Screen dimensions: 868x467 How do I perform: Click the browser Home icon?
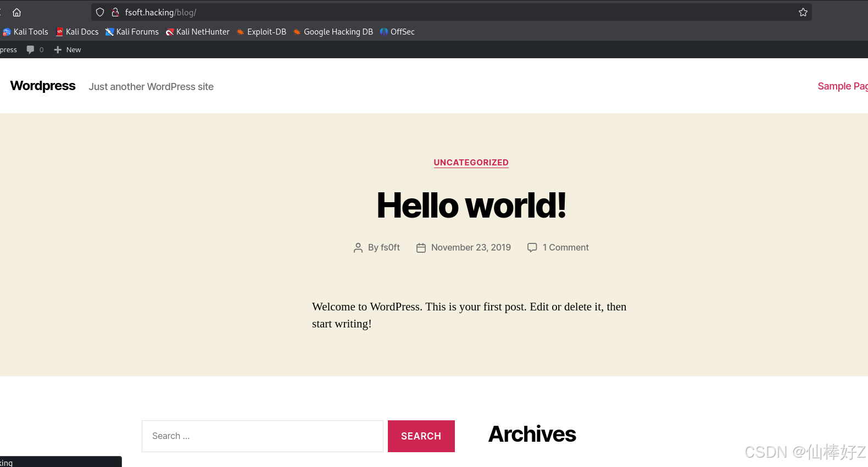pyautogui.click(x=17, y=12)
